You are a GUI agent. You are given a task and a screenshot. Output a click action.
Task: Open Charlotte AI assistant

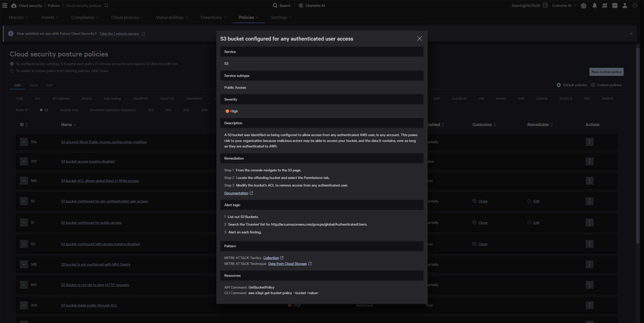312,6
